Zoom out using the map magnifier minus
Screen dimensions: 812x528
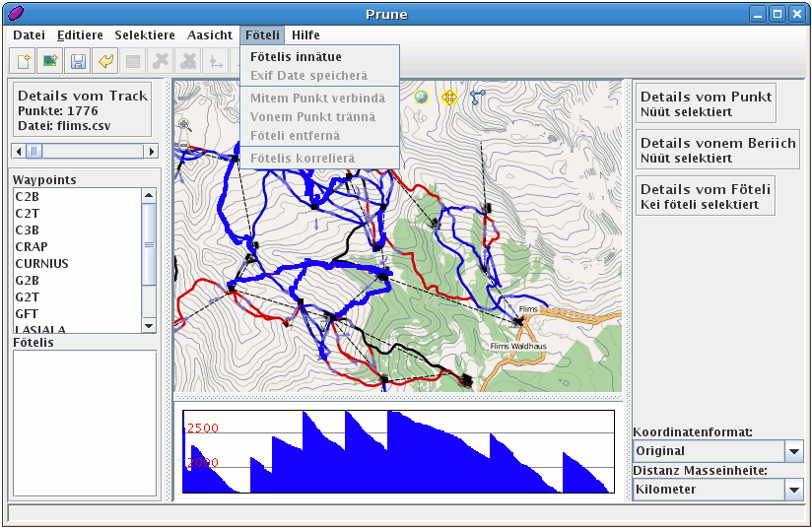[184, 145]
